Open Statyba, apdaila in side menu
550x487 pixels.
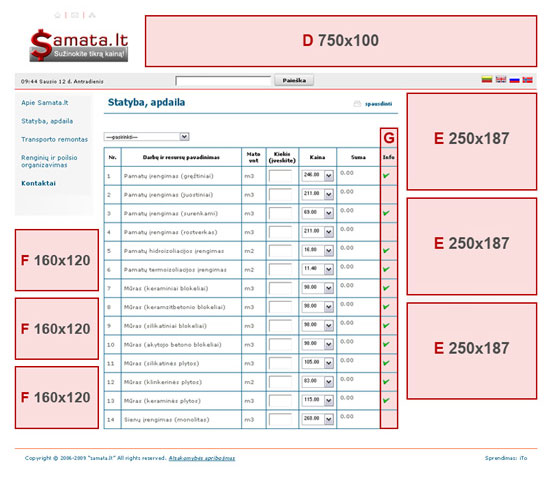click(47, 121)
